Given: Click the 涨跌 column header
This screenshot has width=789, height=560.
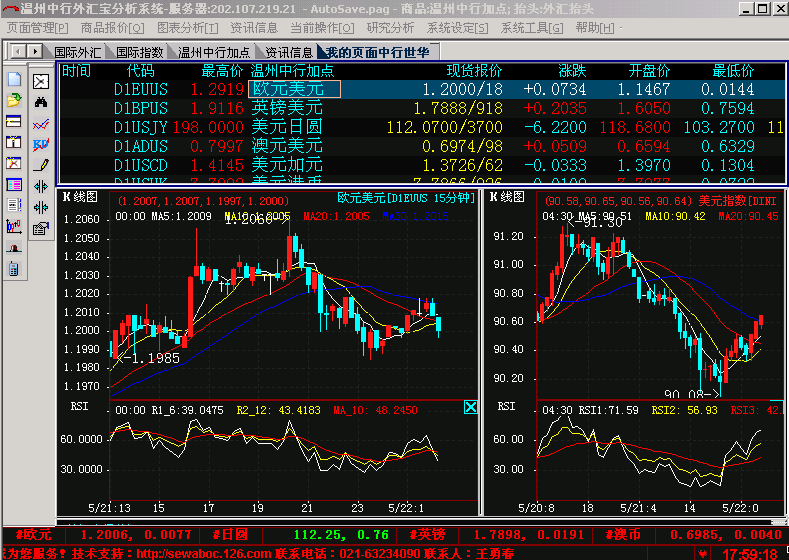Looking at the screenshot, I should point(572,71).
